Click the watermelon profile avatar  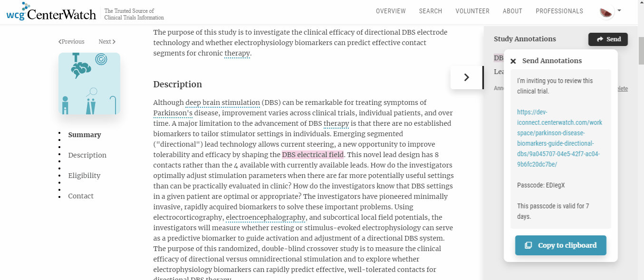[x=606, y=12]
